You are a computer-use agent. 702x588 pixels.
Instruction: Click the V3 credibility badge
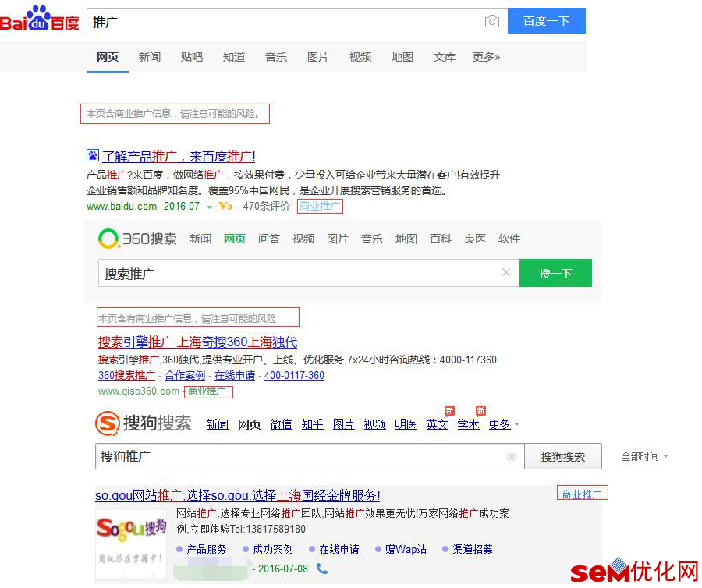point(225,206)
